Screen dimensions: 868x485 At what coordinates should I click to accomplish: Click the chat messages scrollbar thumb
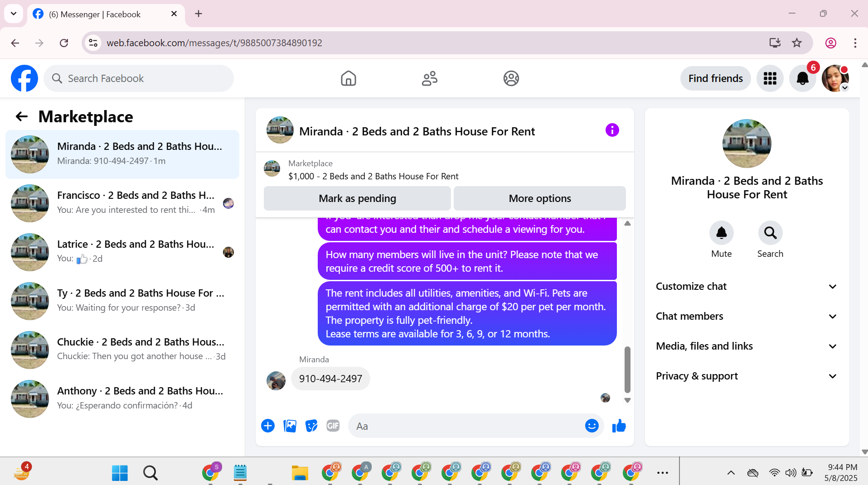click(627, 370)
